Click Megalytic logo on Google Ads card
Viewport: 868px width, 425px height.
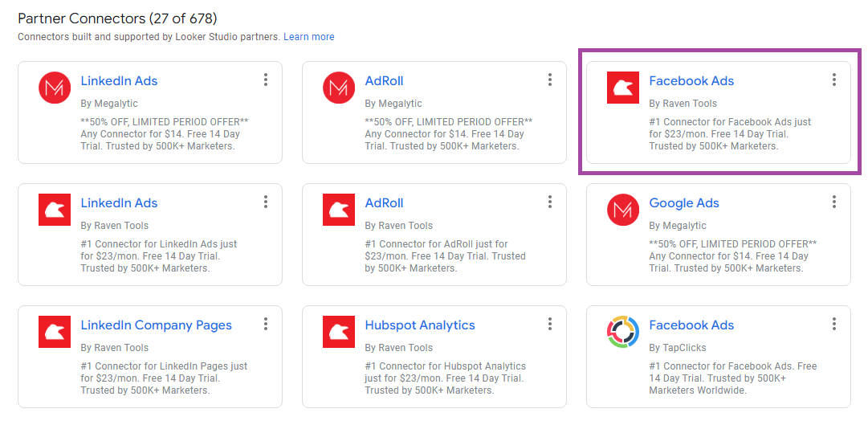623,210
